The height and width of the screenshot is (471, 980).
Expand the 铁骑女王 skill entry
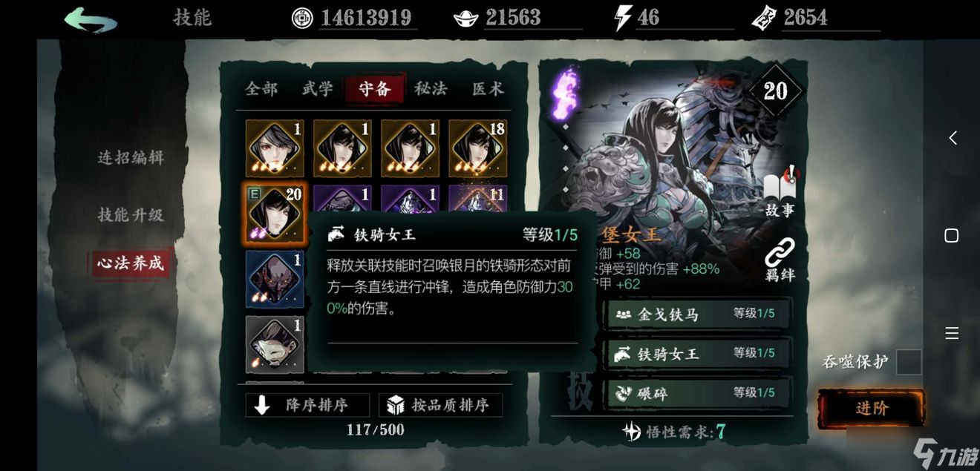click(698, 354)
